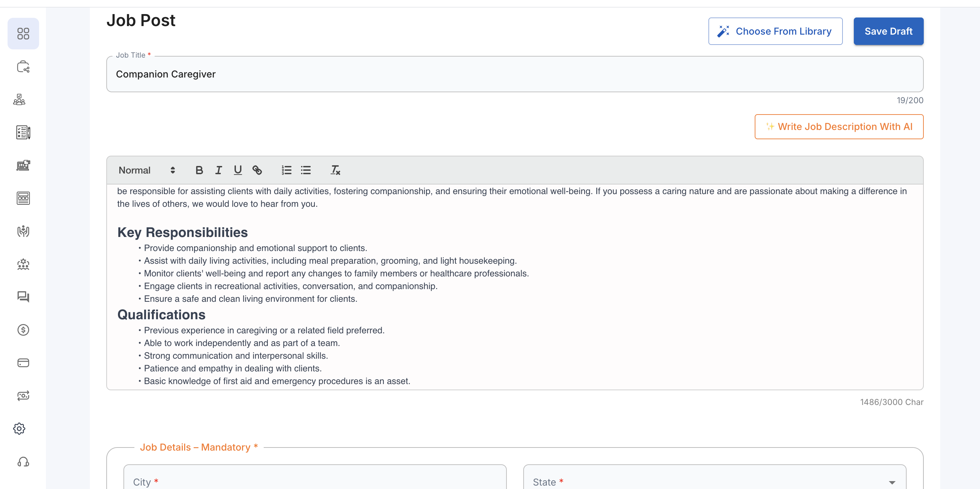Image resolution: width=980 pixels, height=489 pixels.
Task: Click the Job Post page heading
Action: coord(141,20)
